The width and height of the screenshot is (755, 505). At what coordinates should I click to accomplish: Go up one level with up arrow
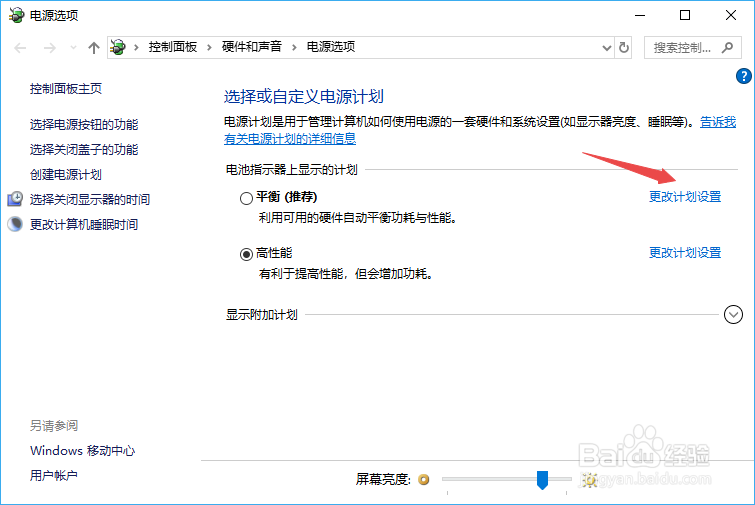94,48
